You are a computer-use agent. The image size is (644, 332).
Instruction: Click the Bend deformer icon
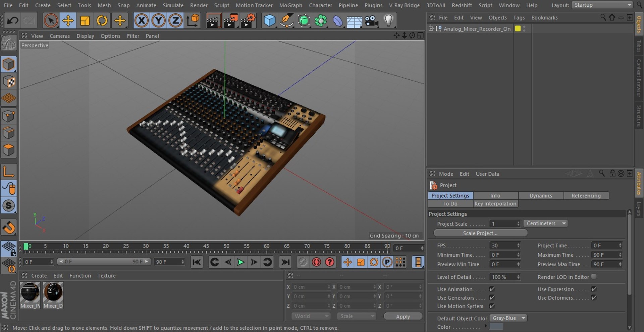point(338,21)
